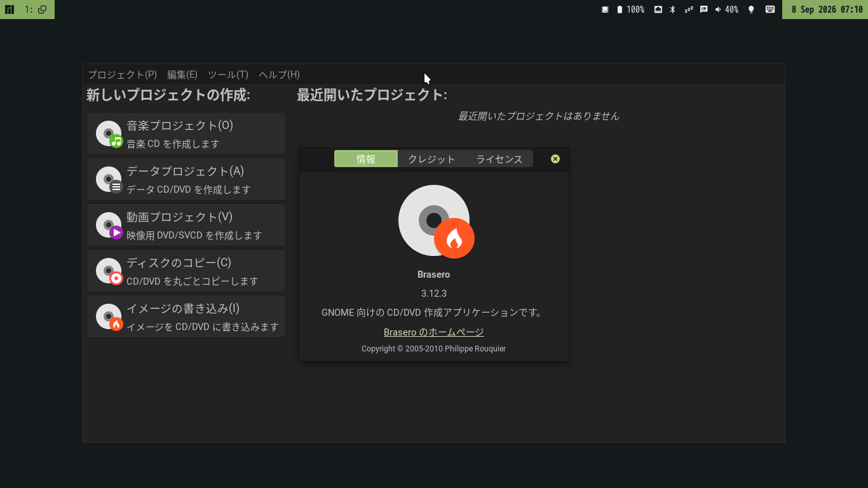Click the burn image flame disc icon
This screenshot has width=868, height=488.
point(109,317)
